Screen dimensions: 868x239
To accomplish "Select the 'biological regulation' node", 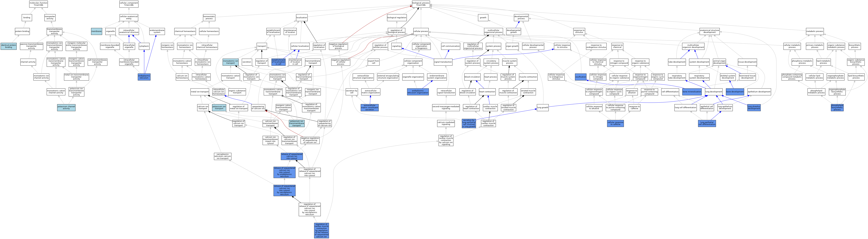I will tap(397, 18).
